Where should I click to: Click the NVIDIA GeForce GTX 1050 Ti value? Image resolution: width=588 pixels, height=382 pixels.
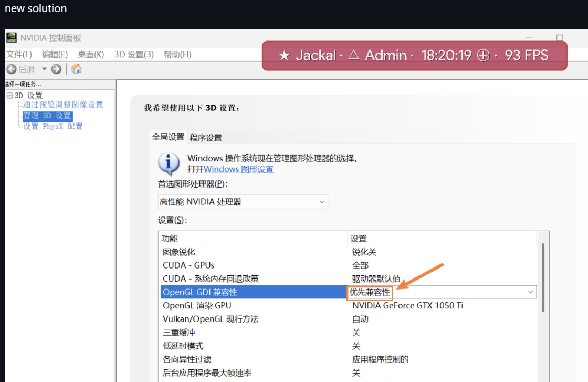[x=407, y=305]
